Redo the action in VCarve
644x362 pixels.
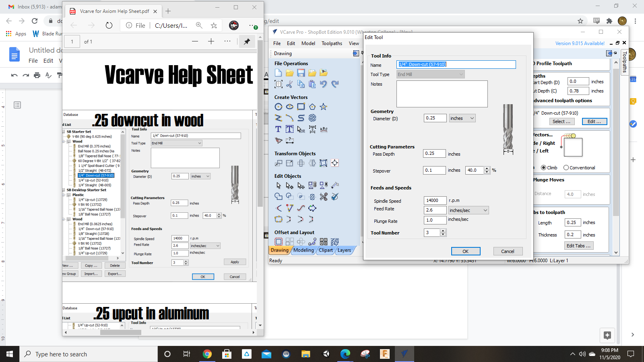point(335,84)
